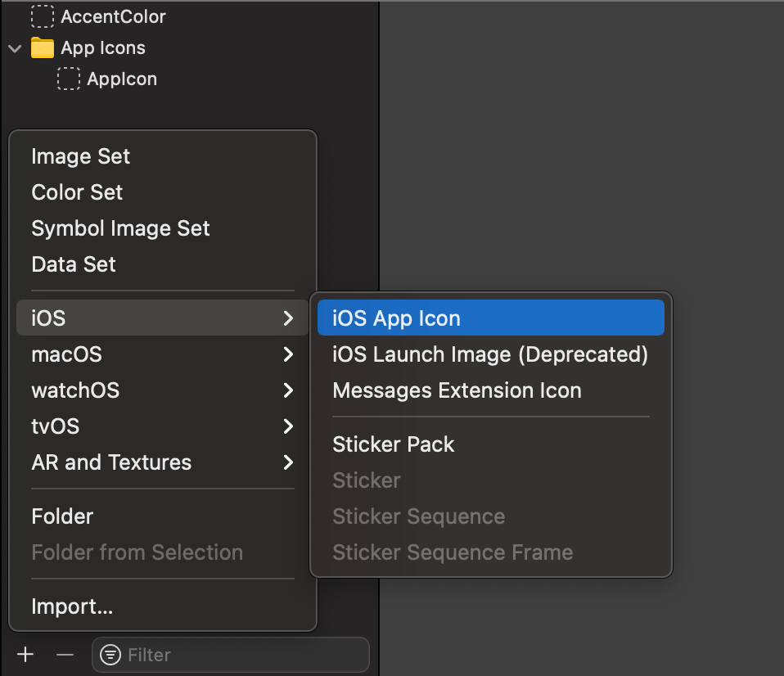Viewport: 784px width, 676px height.
Task: Open the tvOS menu entry
Action: tap(163, 426)
